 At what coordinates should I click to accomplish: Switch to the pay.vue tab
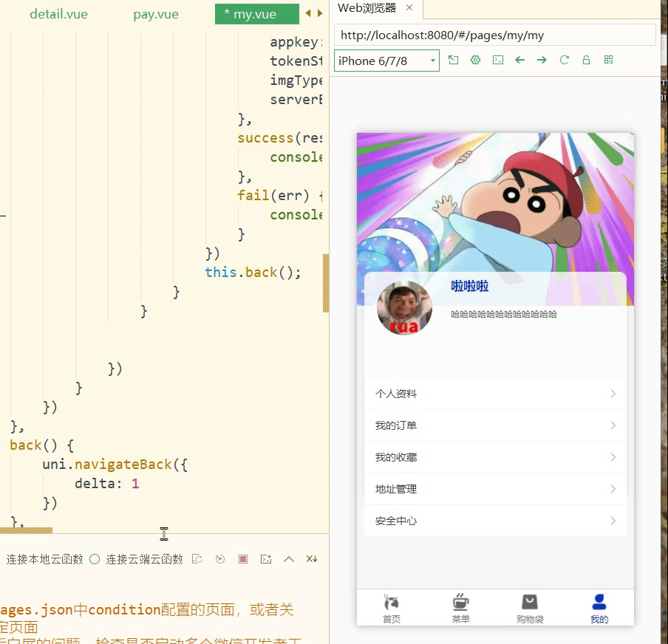click(x=156, y=14)
